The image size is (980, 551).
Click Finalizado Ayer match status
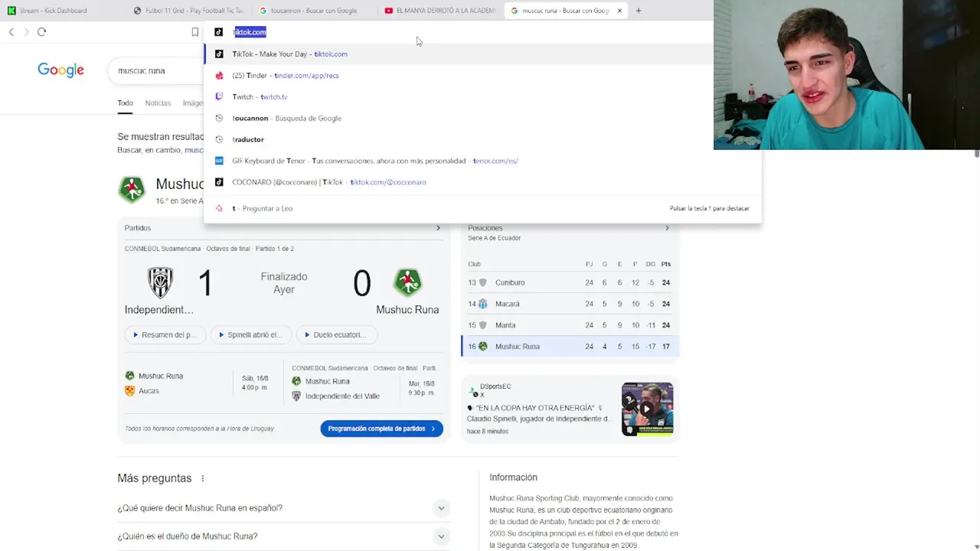[x=284, y=283]
